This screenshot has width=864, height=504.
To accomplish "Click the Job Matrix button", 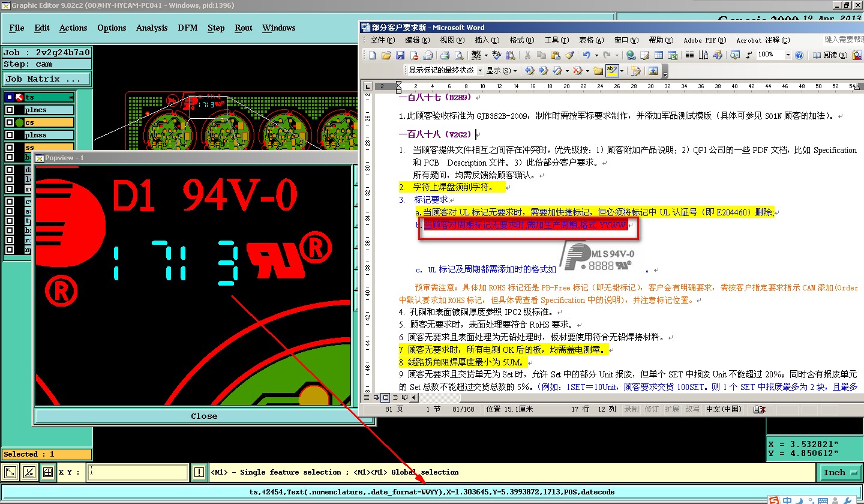I will [x=47, y=79].
